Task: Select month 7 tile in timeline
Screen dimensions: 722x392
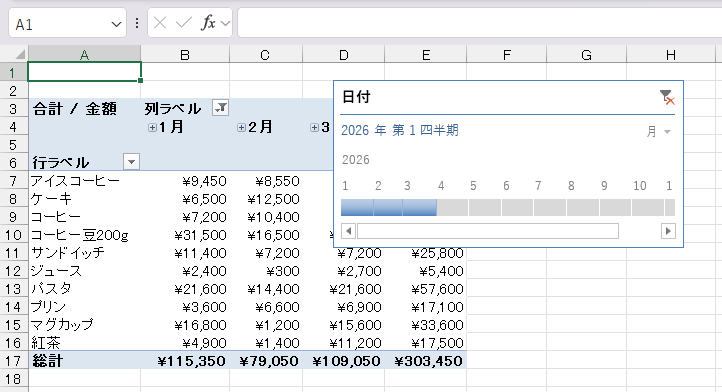Action: point(550,207)
